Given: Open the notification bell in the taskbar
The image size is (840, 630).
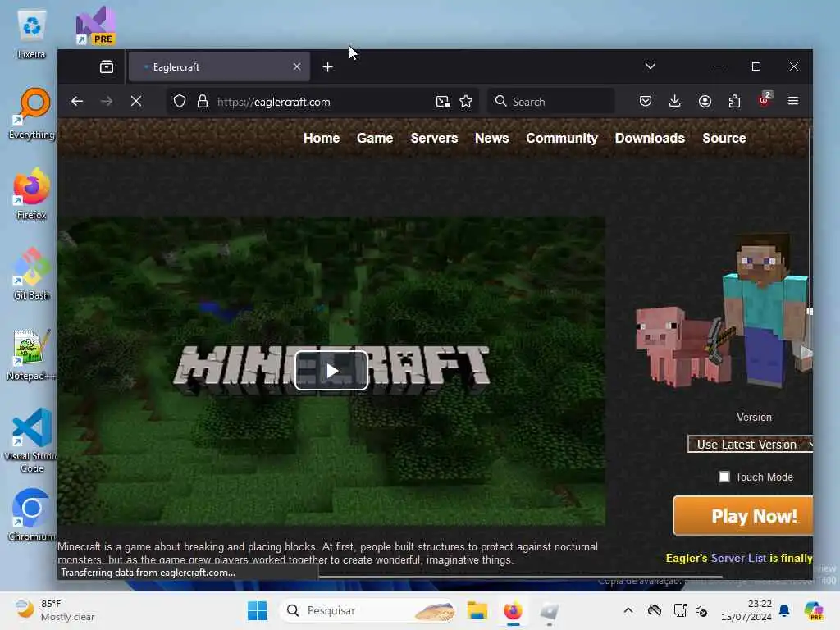Looking at the screenshot, I should [784, 610].
